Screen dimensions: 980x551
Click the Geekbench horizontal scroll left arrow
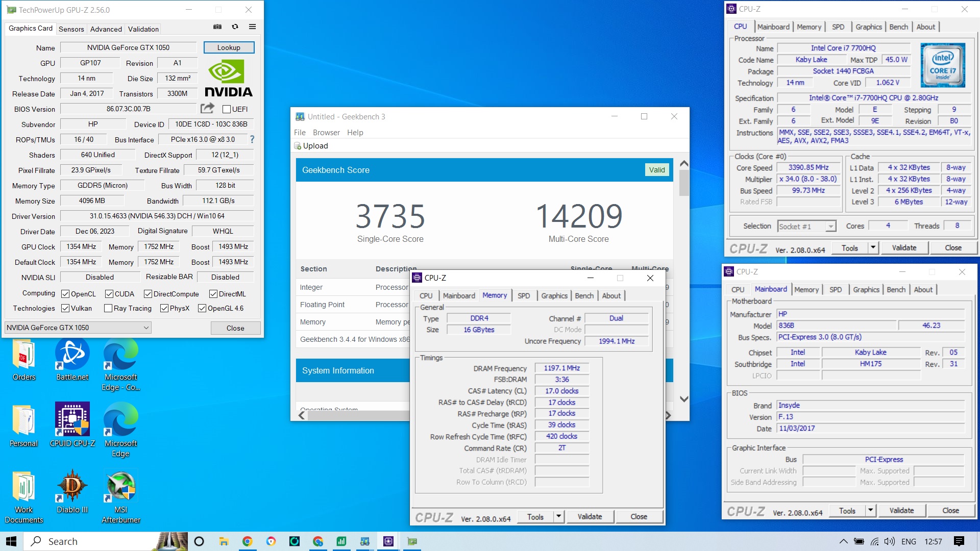301,415
